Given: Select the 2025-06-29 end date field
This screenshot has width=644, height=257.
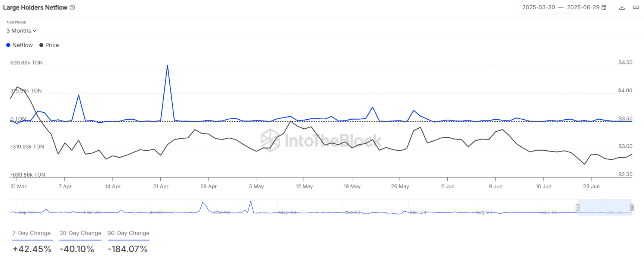Looking at the screenshot, I should pos(583,7).
